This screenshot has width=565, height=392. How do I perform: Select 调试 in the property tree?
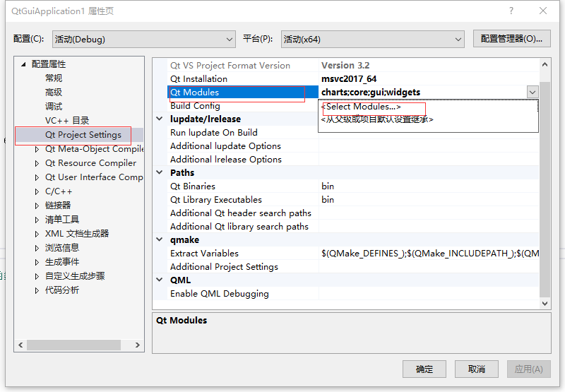click(54, 106)
